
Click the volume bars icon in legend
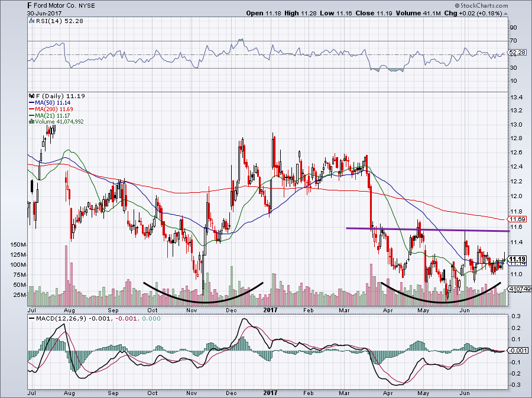pos(31,121)
